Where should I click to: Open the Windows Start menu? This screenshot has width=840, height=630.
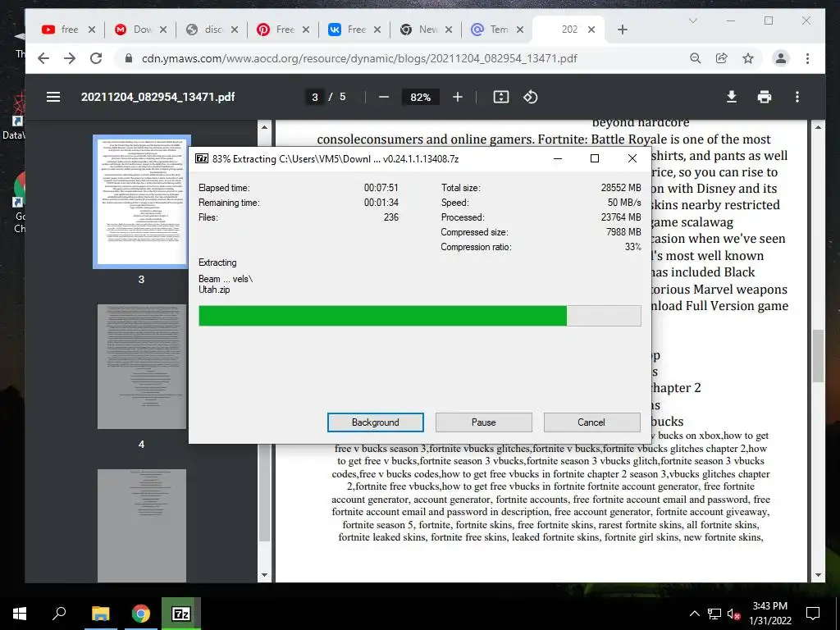coord(20,614)
